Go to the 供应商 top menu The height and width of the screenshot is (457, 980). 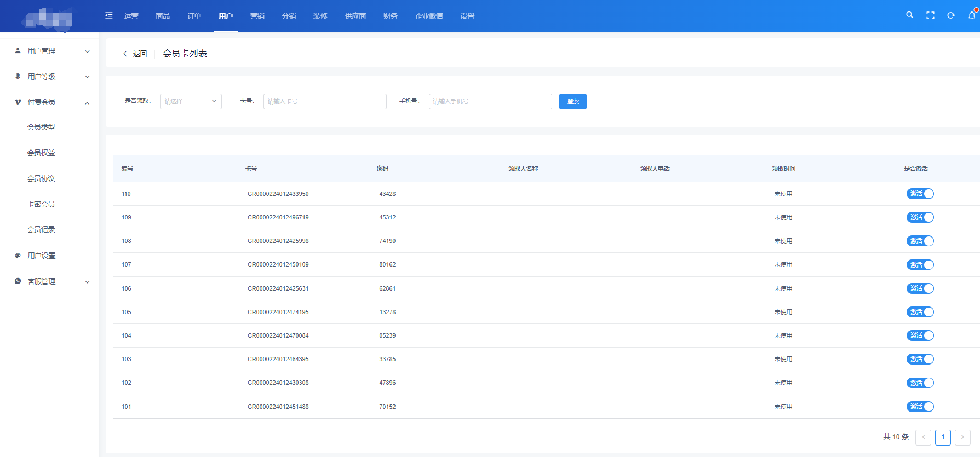tap(356, 16)
